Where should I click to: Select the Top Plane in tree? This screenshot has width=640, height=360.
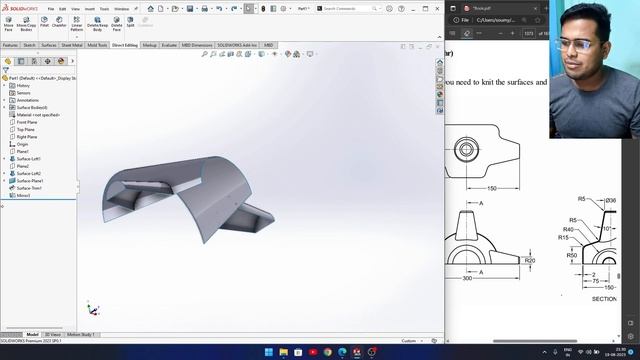tap(26, 130)
